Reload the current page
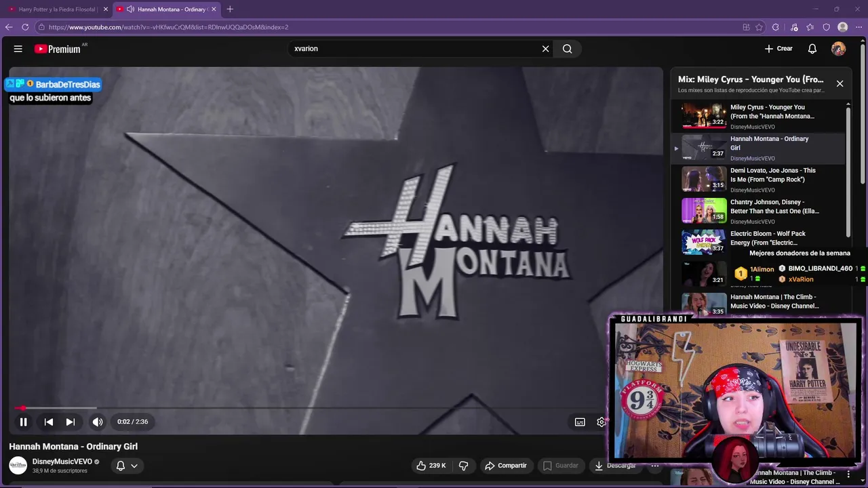 click(25, 27)
